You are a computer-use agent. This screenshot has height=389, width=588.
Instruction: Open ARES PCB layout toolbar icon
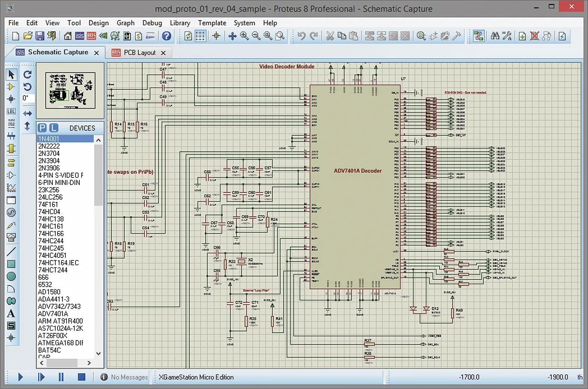click(92, 36)
